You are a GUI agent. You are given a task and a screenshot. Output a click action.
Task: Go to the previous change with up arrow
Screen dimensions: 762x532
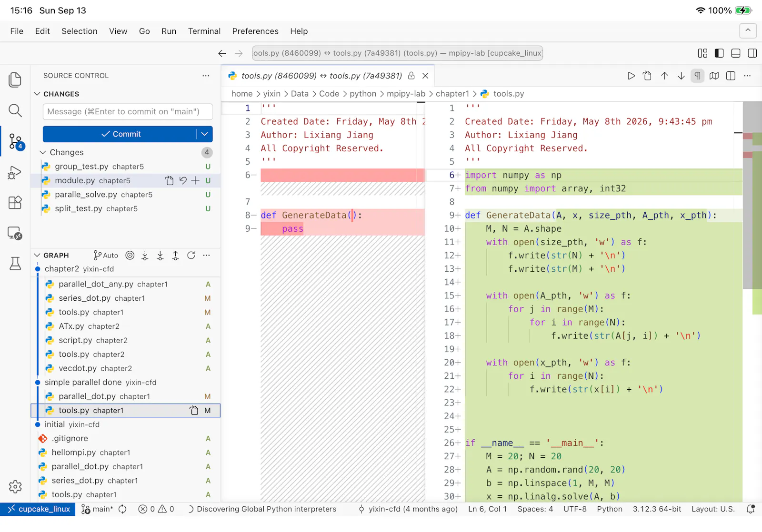coord(664,76)
